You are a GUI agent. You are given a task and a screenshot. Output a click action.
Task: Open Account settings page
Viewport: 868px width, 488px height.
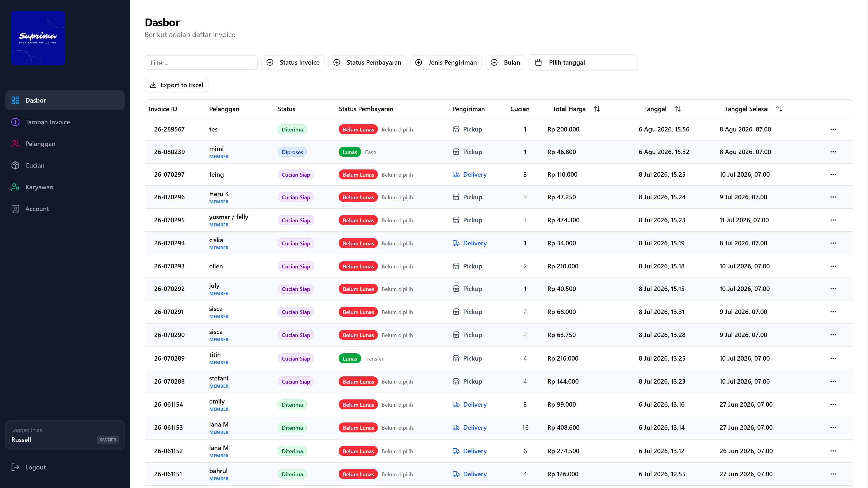click(x=65, y=209)
